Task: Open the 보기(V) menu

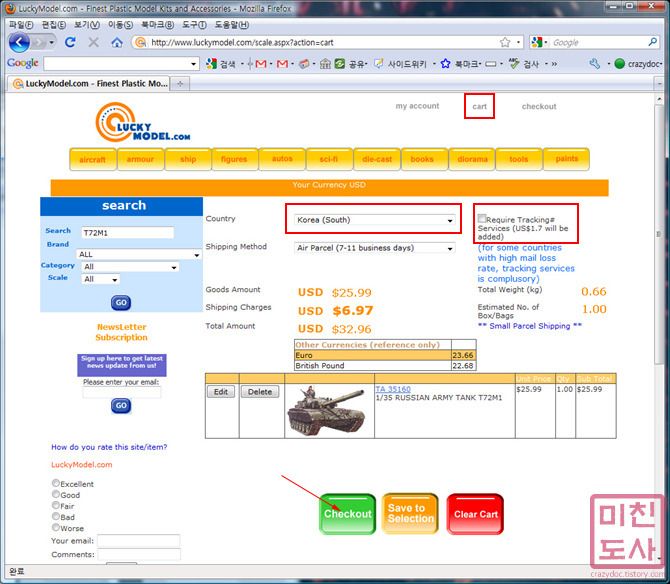Action: [x=87, y=25]
